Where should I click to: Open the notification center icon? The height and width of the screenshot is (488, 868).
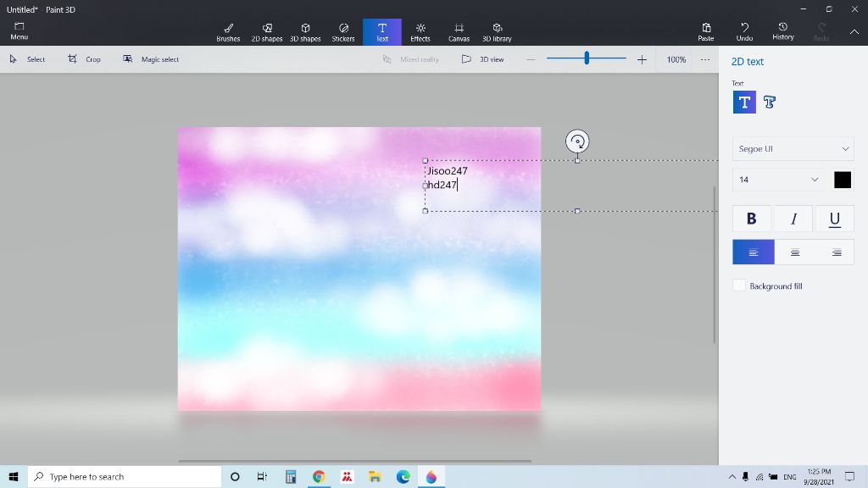[849, 476]
